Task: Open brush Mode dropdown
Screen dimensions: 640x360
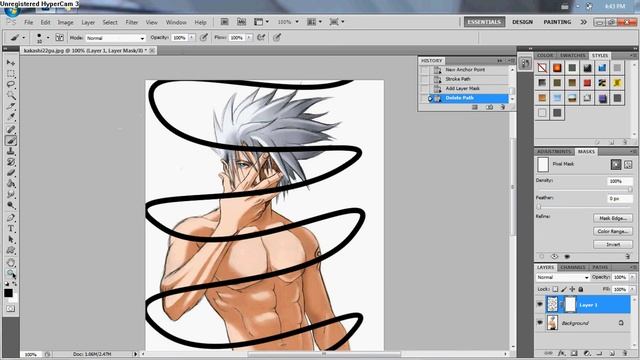Action: (x=116, y=38)
